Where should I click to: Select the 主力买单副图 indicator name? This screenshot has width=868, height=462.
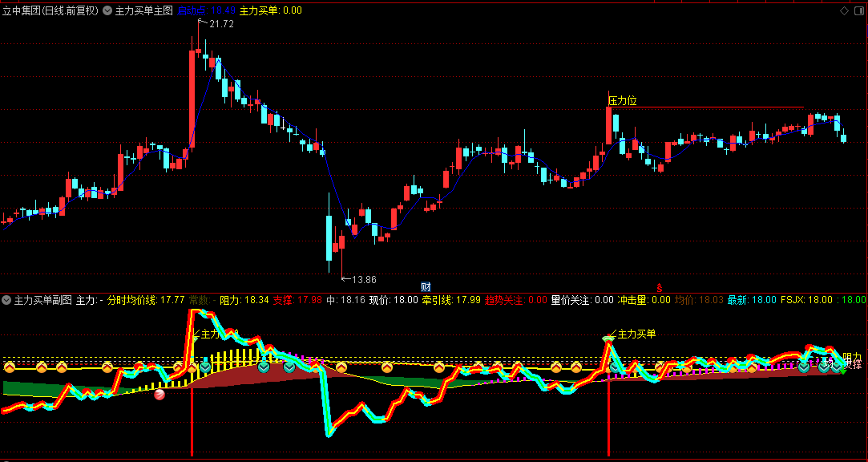(43, 300)
